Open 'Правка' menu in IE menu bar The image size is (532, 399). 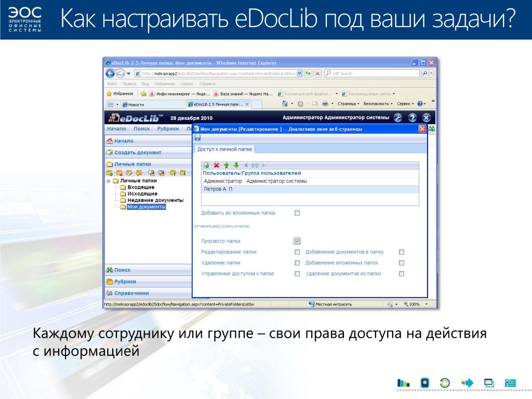tap(129, 84)
